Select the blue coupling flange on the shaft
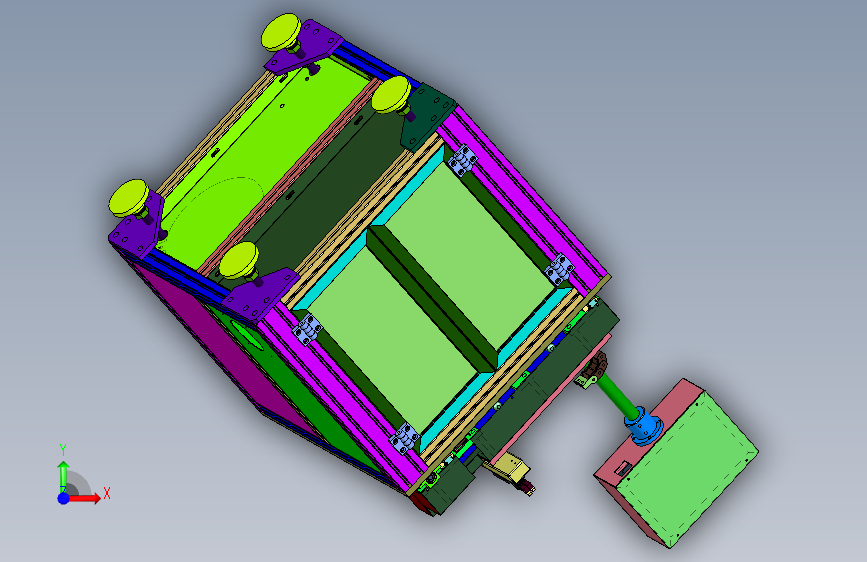 [x=644, y=426]
